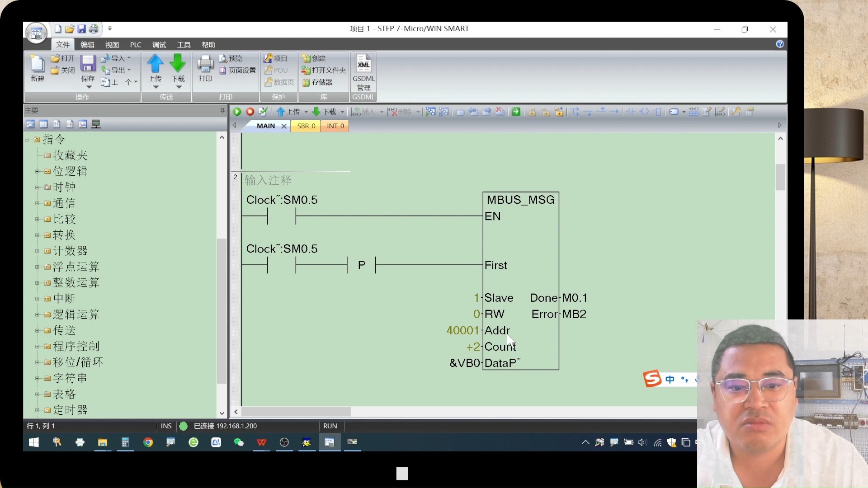Viewport: 868px width, 488px height.
Task: Click the quick-access open folder icon
Action: pos(69,29)
